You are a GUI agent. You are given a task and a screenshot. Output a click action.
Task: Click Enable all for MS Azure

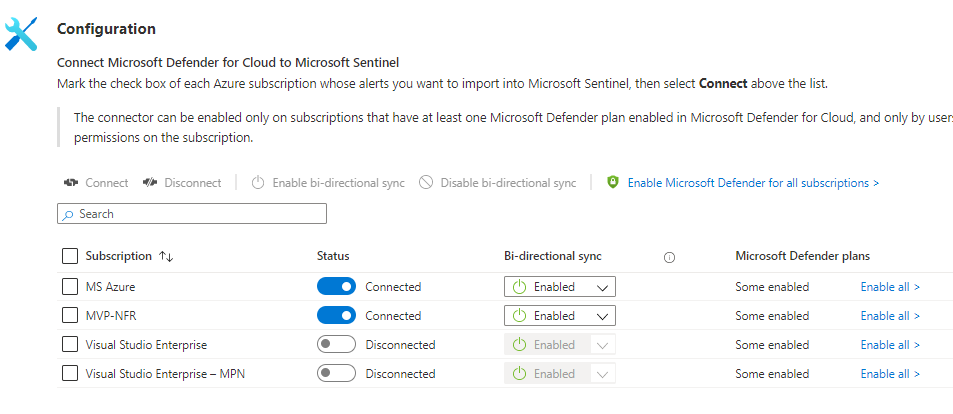tap(890, 287)
